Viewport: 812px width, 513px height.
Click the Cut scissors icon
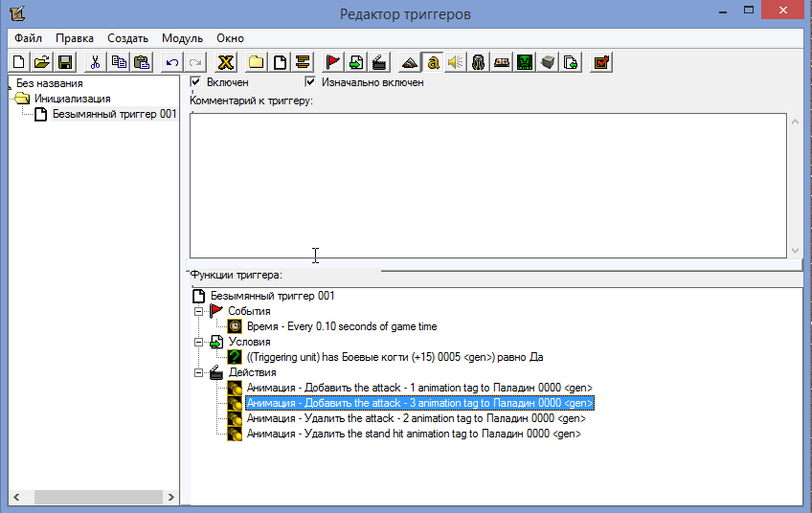click(x=95, y=62)
